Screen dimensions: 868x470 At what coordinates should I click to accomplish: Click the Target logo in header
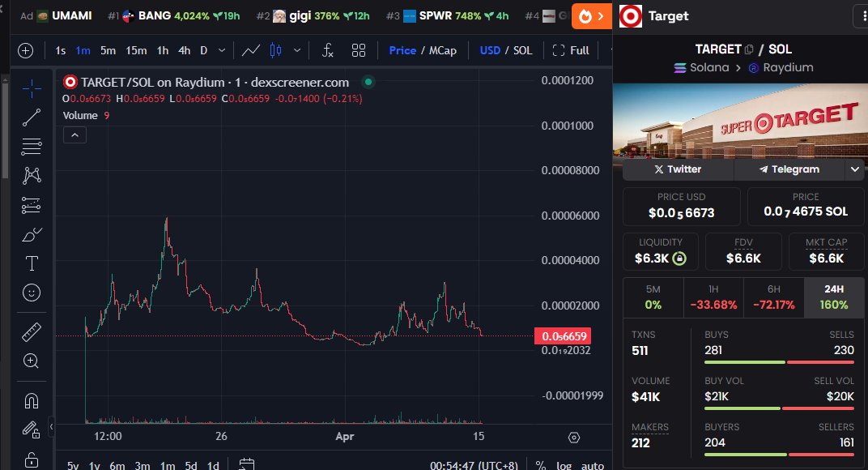[631, 16]
